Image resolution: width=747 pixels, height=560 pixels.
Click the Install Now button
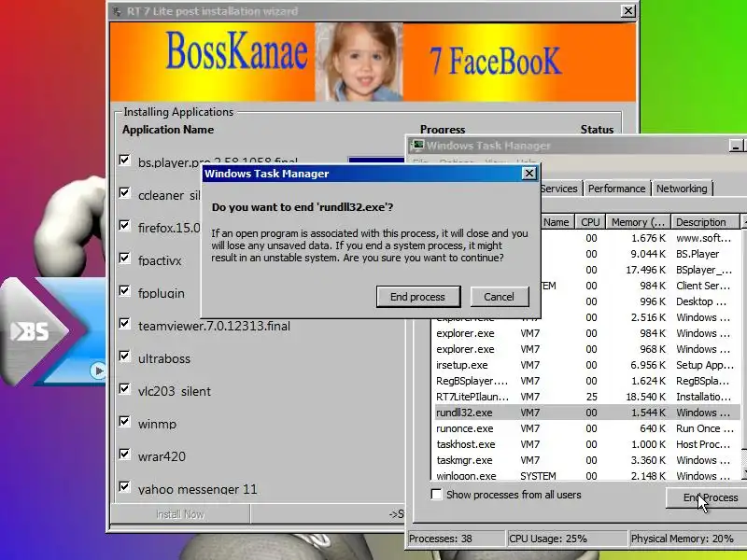180,514
